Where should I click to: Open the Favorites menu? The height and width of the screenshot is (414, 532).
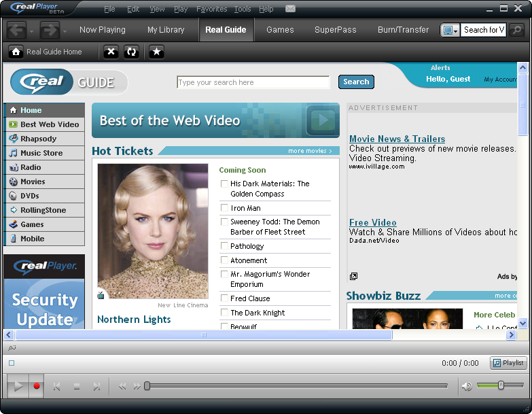click(211, 9)
